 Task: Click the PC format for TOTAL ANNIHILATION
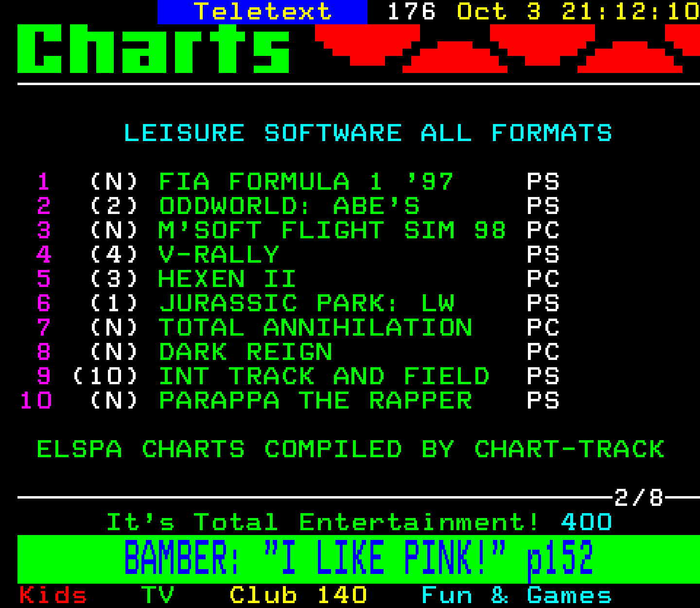tap(543, 328)
